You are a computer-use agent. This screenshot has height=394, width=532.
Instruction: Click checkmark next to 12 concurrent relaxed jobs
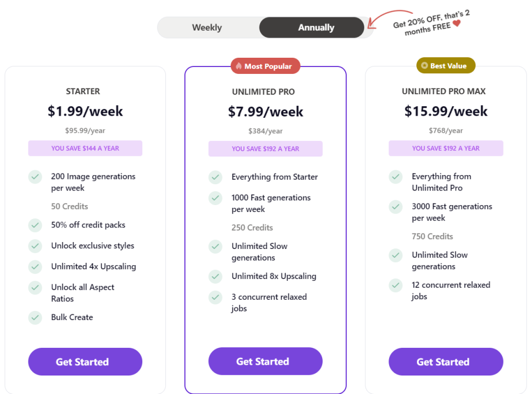click(x=396, y=285)
